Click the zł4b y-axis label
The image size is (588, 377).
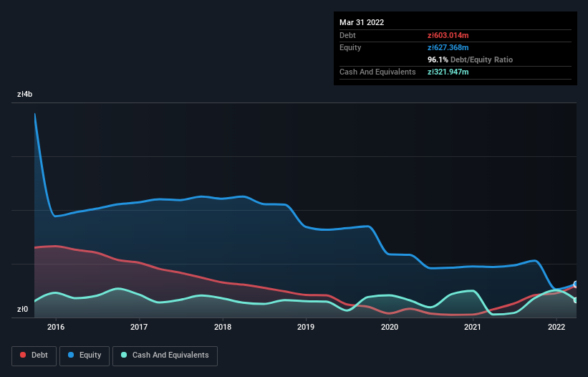coord(25,94)
